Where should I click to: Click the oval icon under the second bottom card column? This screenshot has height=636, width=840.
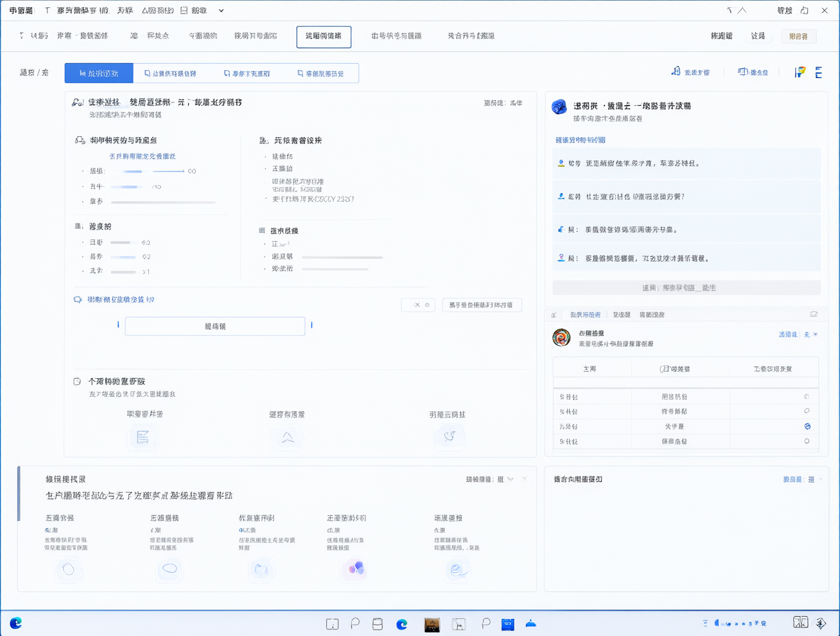(x=170, y=569)
